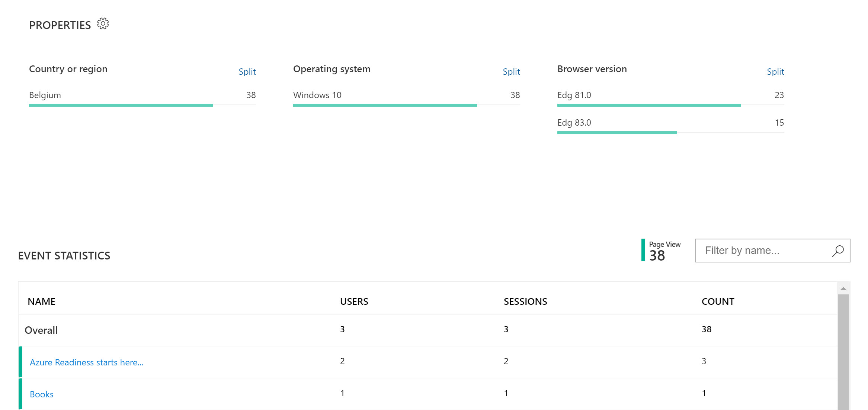Sort by the COUNT column header
This screenshot has height=410, width=868.
pos(718,301)
